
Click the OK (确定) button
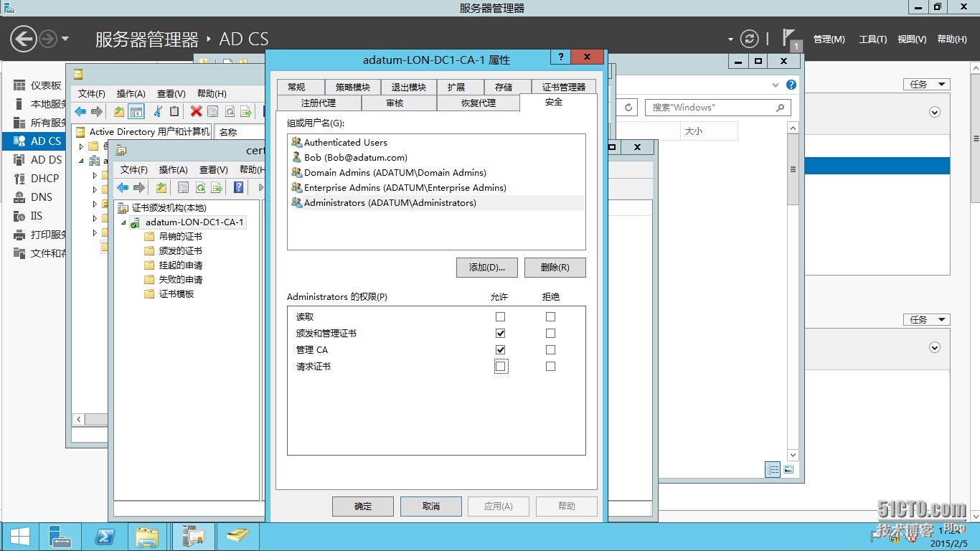point(363,506)
